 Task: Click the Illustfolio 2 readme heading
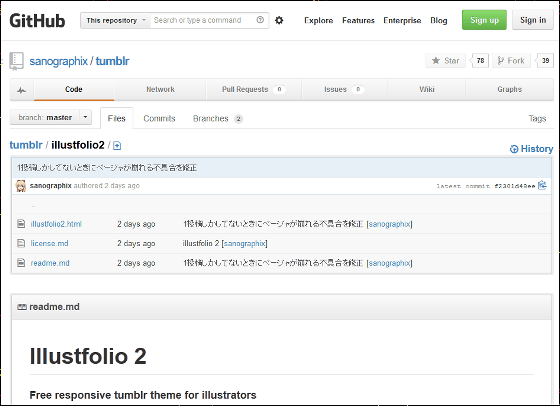(x=88, y=356)
